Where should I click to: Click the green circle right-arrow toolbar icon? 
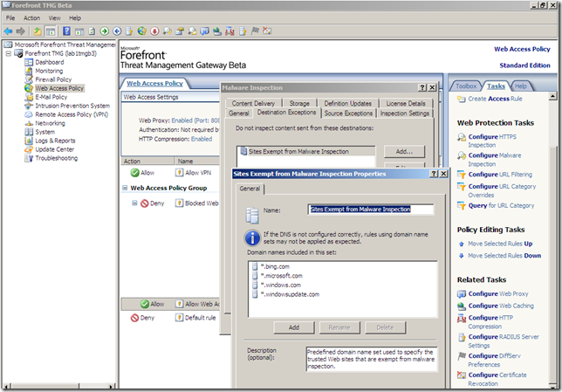pyautogui.click(x=105, y=31)
